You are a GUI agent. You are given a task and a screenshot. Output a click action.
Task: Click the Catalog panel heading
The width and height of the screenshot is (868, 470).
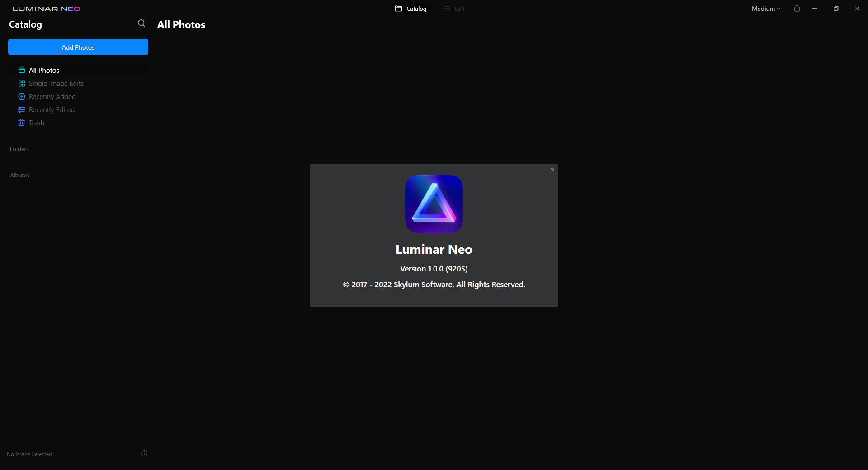(x=25, y=24)
